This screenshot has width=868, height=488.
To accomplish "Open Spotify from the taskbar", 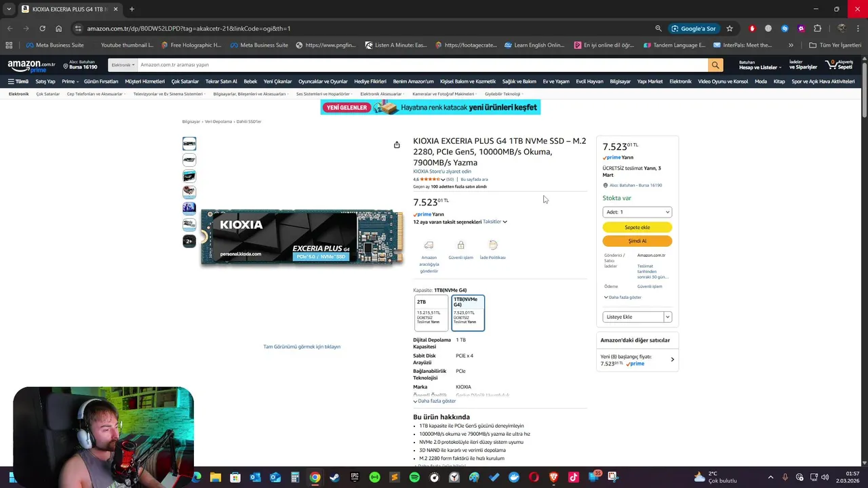I will click(414, 477).
